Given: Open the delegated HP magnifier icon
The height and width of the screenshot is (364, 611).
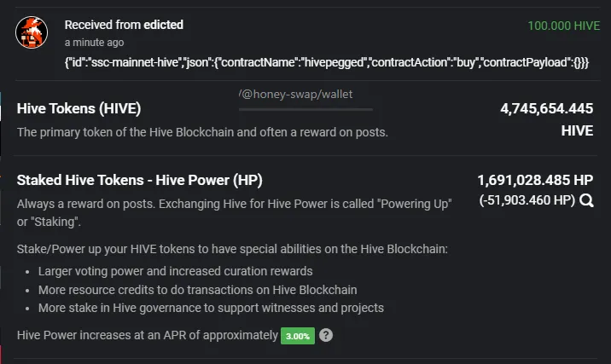Looking at the screenshot, I should pos(586,200).
